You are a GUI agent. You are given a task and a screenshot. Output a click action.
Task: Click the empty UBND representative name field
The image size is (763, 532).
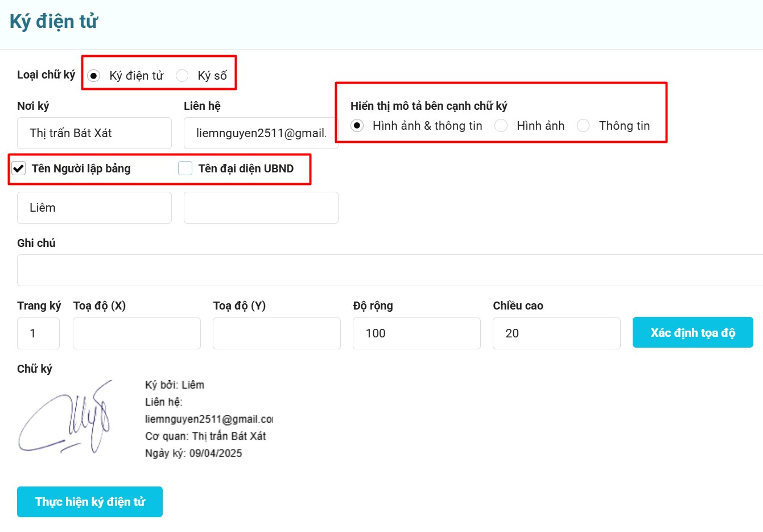click(261, 208)
